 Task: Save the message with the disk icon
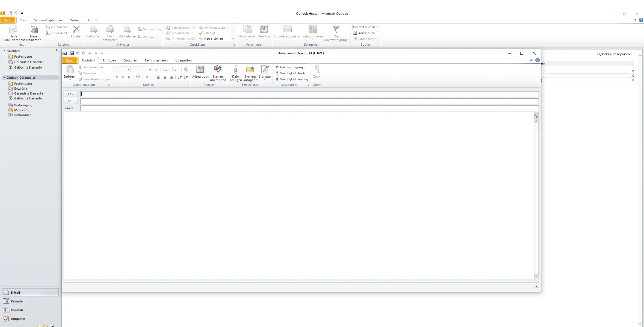72,53
